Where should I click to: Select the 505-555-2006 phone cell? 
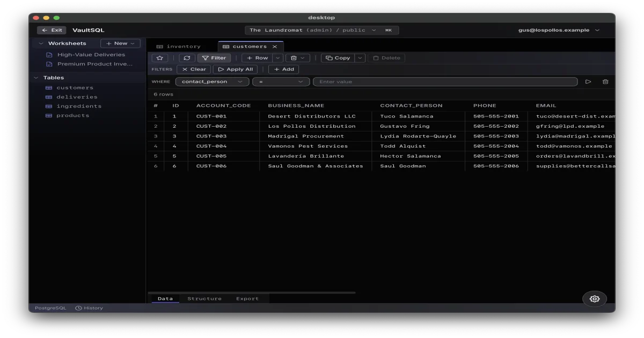496,166
